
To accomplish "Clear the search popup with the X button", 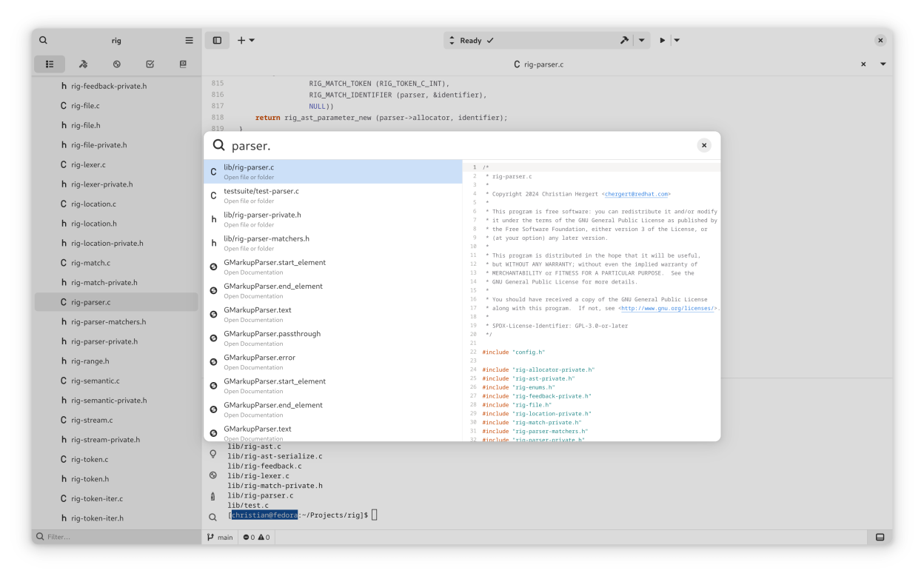I will click(x=704, y=145).
